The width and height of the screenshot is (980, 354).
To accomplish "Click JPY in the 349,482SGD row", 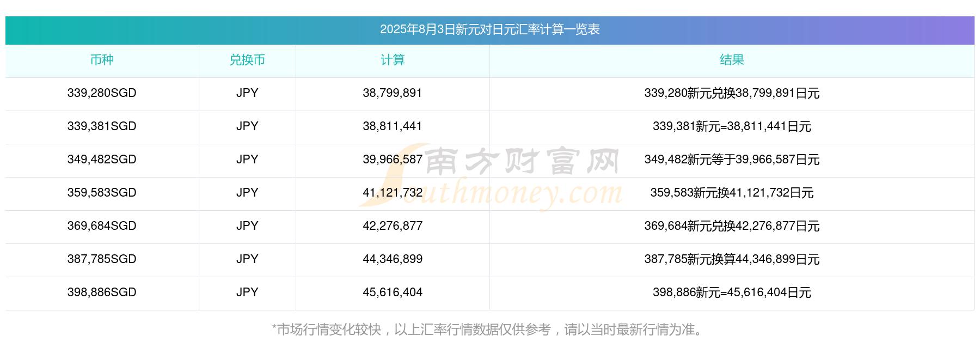I will [x=247, y=160].
